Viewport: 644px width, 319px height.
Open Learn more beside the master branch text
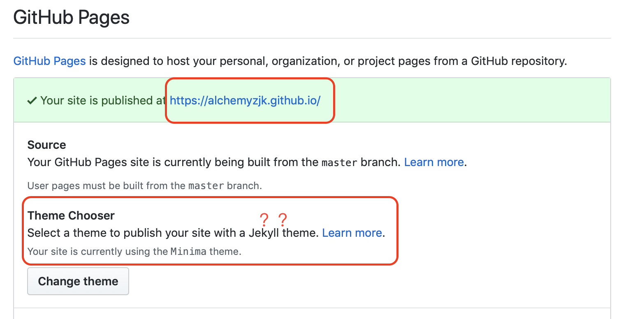pyautogui.click(x=433, y=162)
